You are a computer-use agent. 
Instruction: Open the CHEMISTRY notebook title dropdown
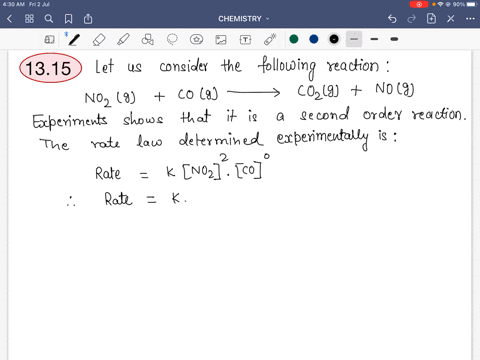(243, 19)
